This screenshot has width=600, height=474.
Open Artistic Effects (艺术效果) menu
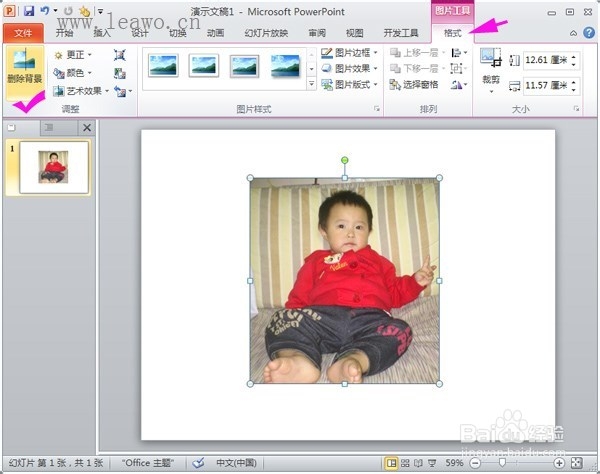pyautogui.click(x=81, y=91)
